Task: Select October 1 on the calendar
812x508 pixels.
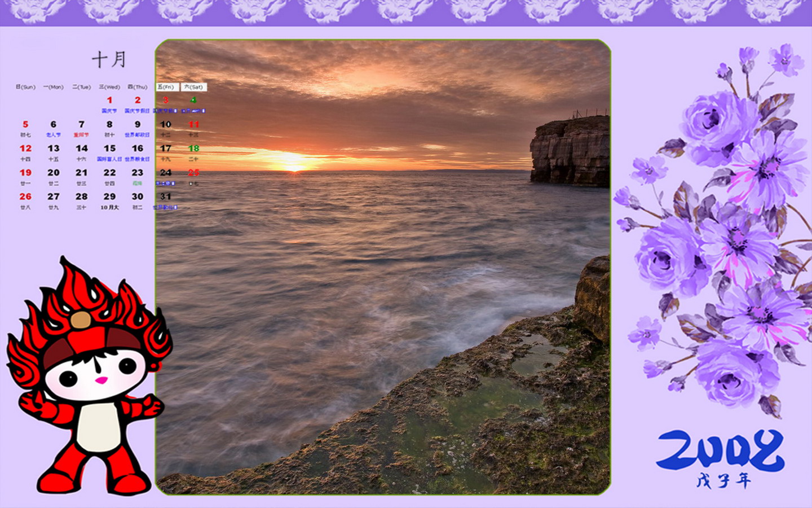Action: click(x=109, y=100)
